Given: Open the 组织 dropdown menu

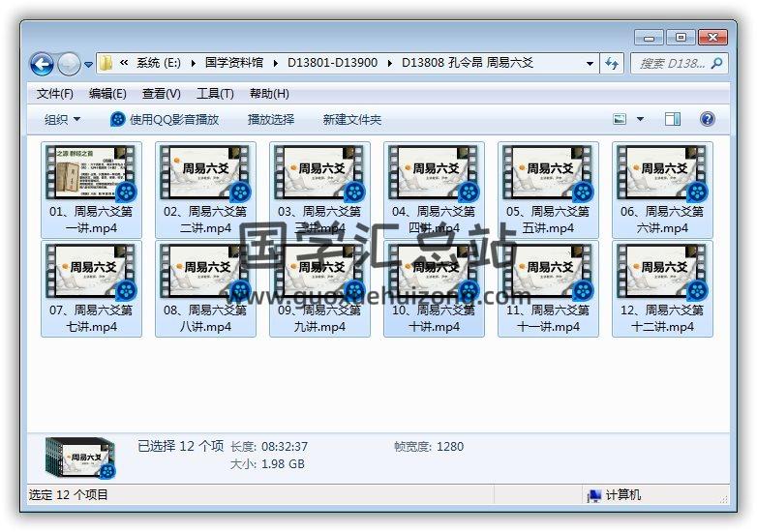Looking at the screenshot, I should [x=62, y=119].
